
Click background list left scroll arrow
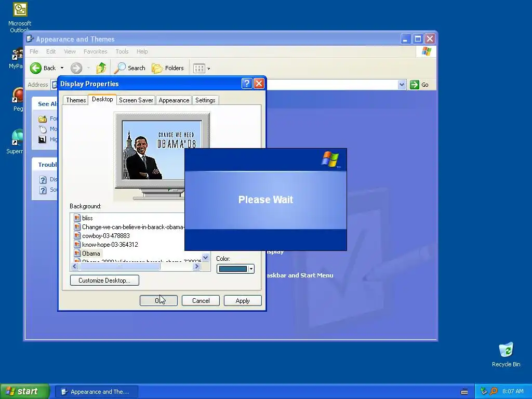(x=75, y=267)
